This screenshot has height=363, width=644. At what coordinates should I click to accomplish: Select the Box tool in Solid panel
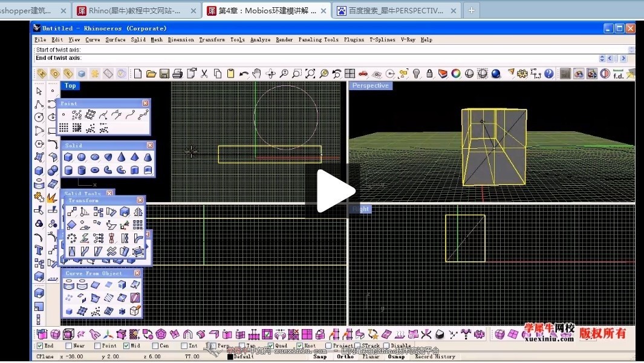coord(68,157)
